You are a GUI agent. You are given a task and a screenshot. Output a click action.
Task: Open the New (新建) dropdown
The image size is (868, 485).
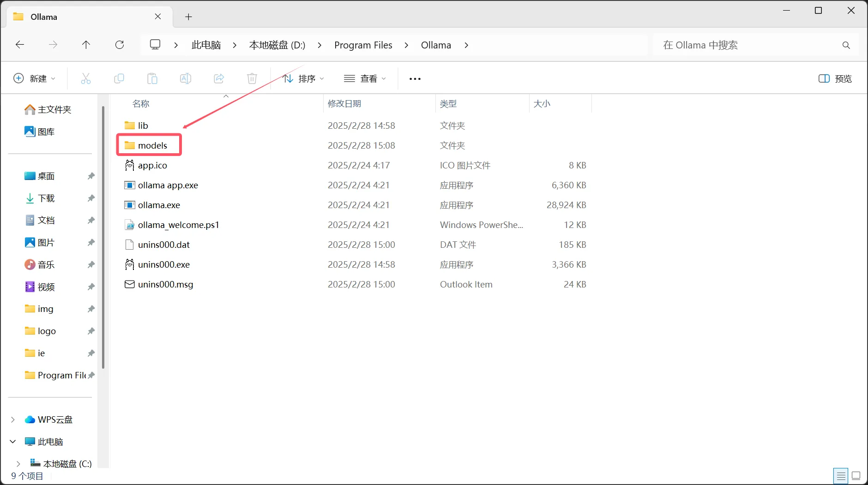(x=35, y=78)
